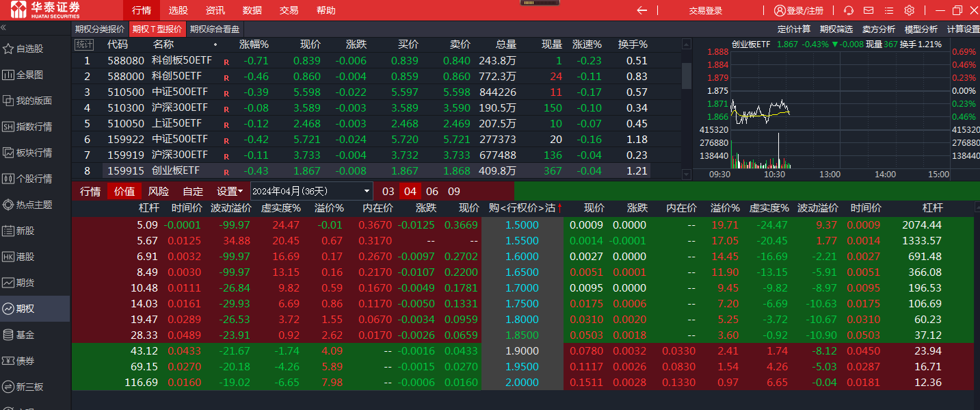
Task: Click the 交易登录 button
Action: click(705, 10)
